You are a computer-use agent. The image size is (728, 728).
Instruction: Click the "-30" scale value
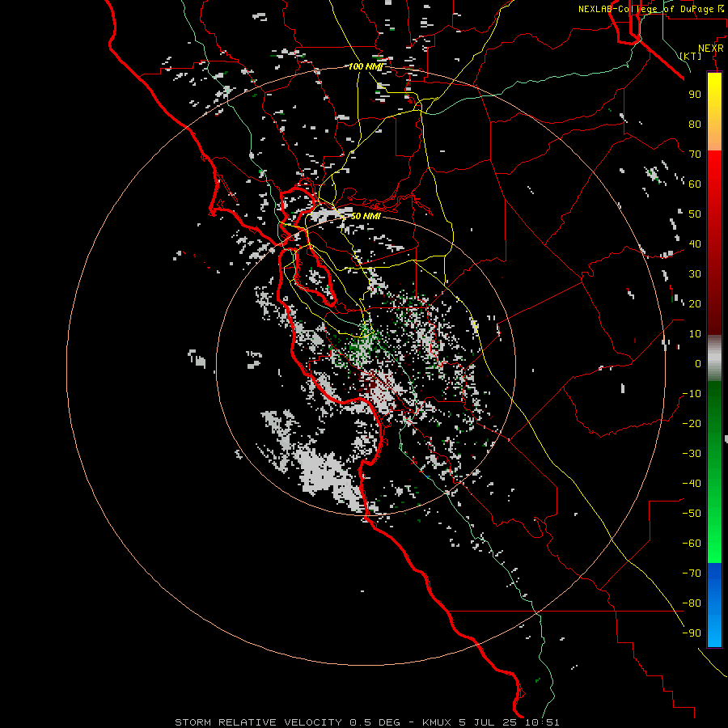pyautogui.click(x=692, y=454)
